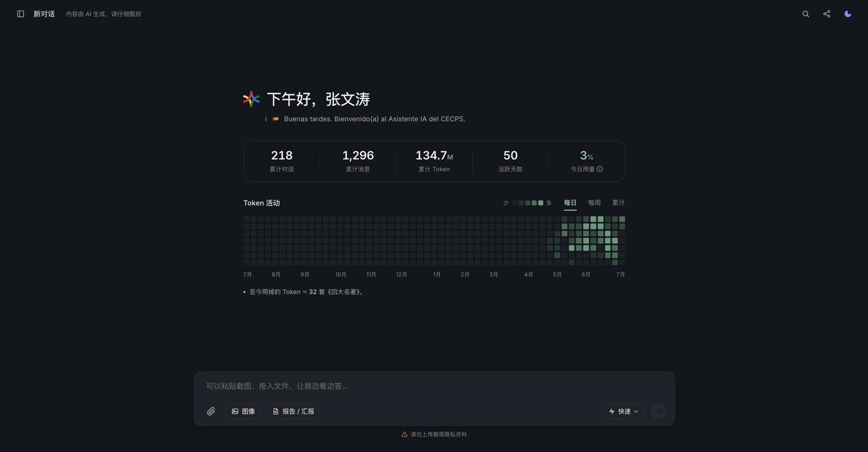Click the send arrow button
Viewport: 868px width, 452px height.
coord(658,411)
